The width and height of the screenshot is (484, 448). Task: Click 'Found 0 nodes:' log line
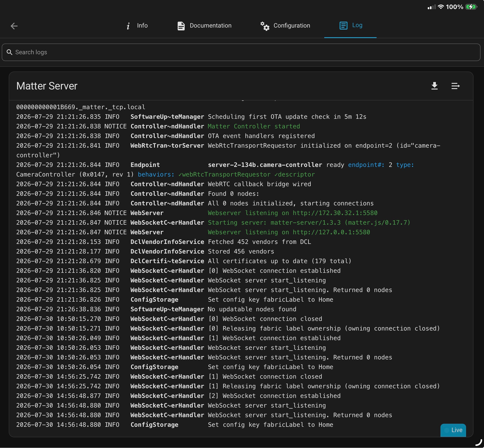coord(233,194)
